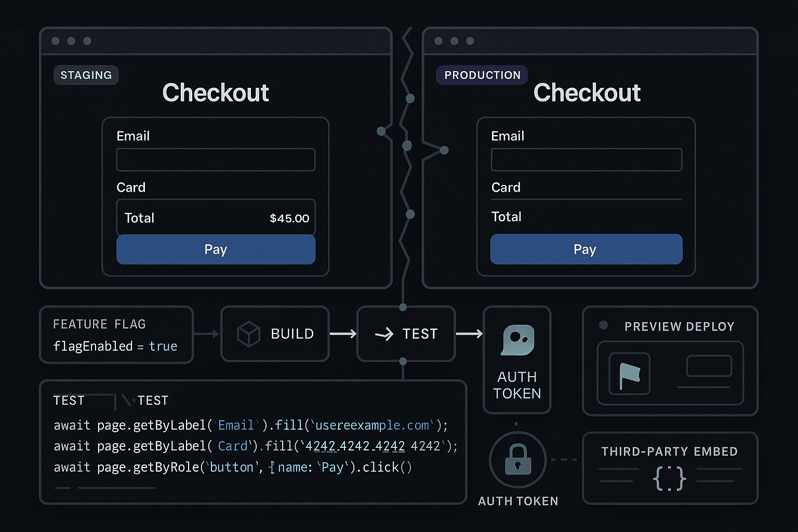Click the arrow icon in TEST box
798x532 pixels.
pyautogui.click(x=384, y=334)
